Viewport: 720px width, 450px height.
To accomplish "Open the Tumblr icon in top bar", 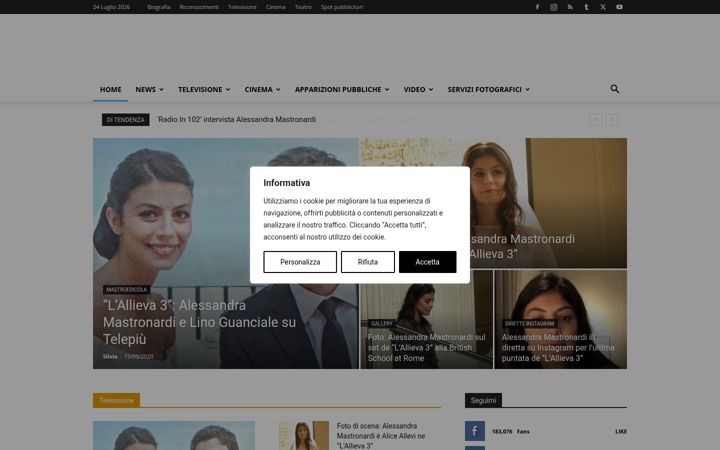I will coord(586,7).
